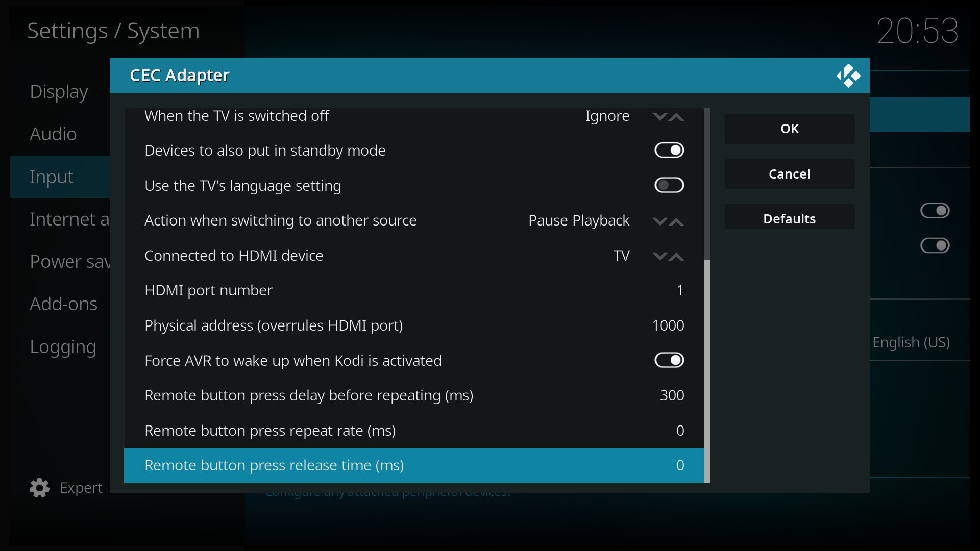Click up arrow for Connected HDMI device
The height and width of the screenshot is (551, 980).
[677, 256]
